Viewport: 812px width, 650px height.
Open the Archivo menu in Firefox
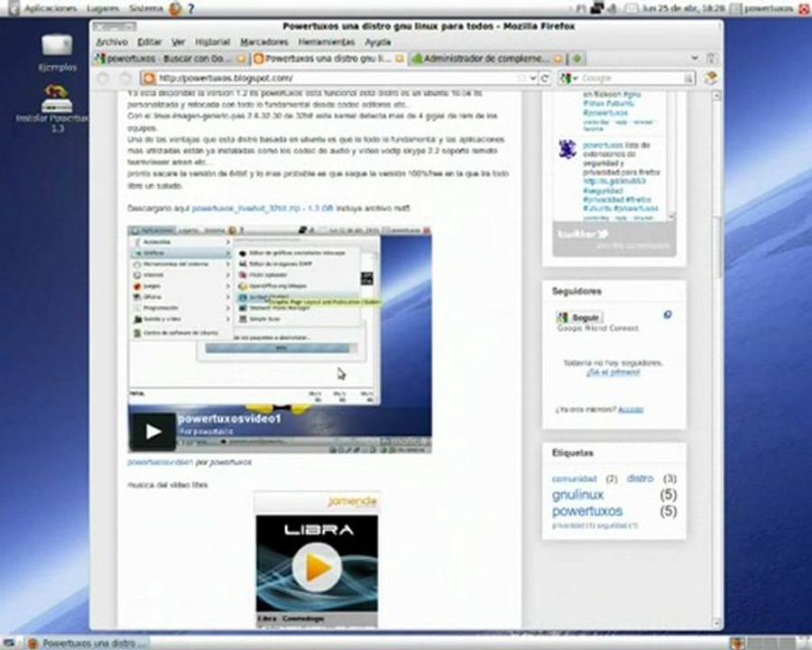click(111, 42)
